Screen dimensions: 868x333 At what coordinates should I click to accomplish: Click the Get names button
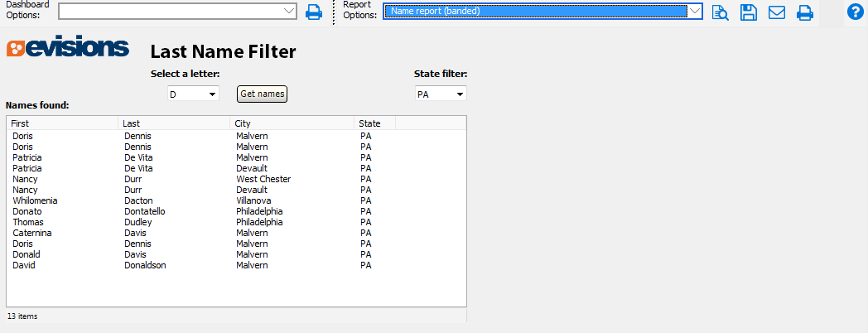262,94
